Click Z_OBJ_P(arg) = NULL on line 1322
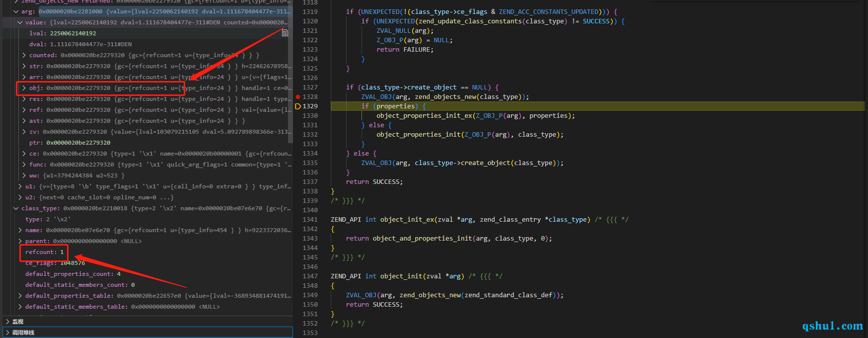Viewport: 868px width, 338px height. pos(414,40)
